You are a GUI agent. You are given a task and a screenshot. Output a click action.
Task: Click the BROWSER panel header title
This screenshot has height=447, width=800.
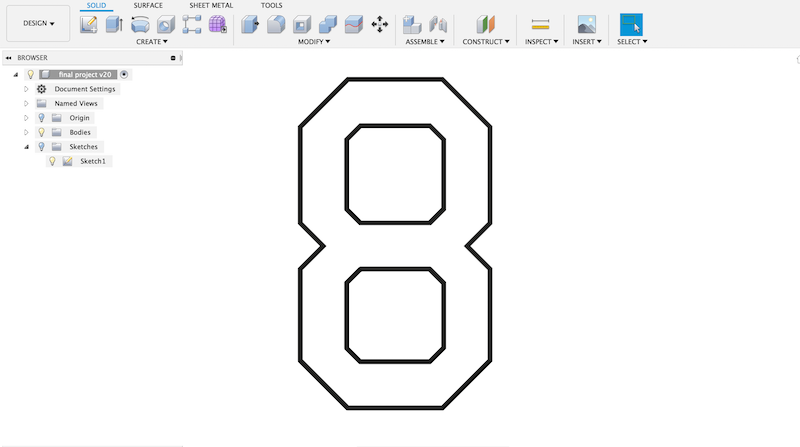pos(32,58)
